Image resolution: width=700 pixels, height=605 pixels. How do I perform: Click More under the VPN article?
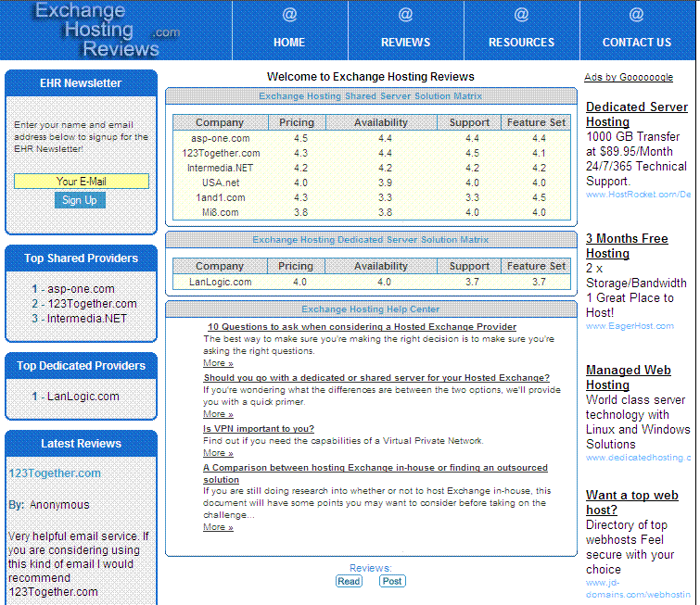click(x=218, y=452)
